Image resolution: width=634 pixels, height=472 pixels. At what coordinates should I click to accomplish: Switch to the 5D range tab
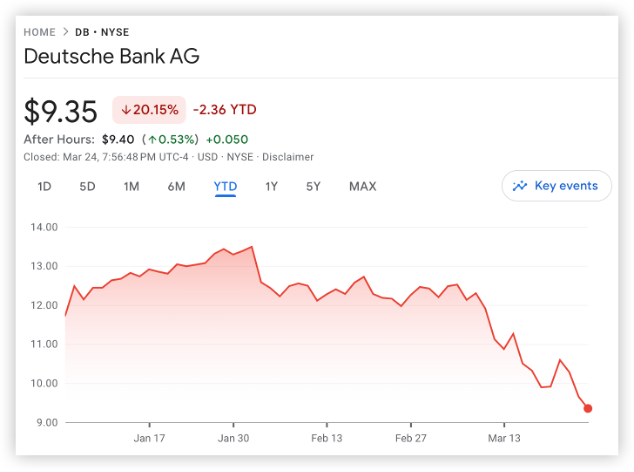(87, 186)
